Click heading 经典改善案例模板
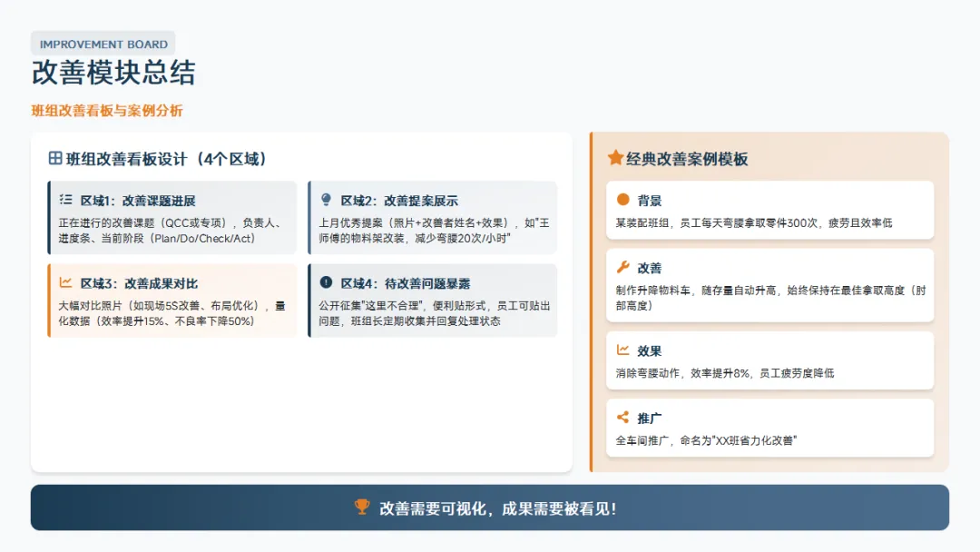Image resolution: width=980 pixels, height=552 pixels. click(687, 159)
